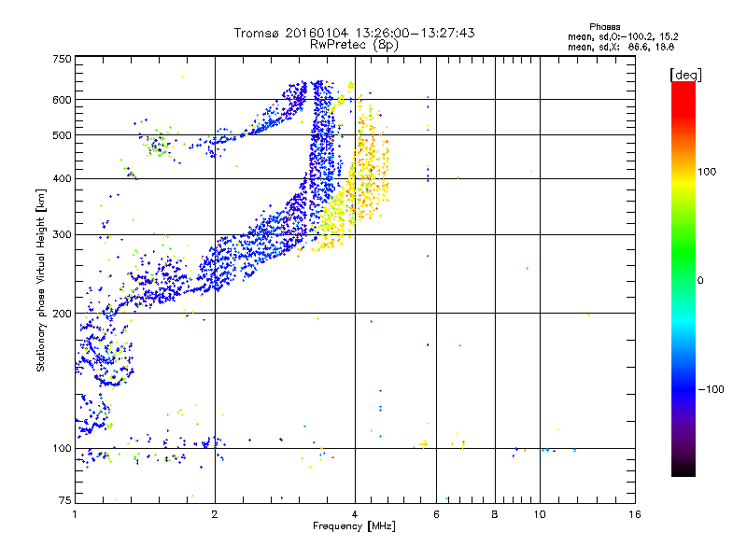747x560 pixels.
Task: Select the RwPretec (8p) subtitle
Action: point(354,45)
